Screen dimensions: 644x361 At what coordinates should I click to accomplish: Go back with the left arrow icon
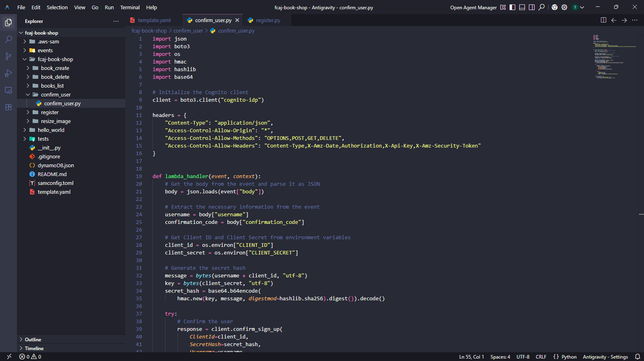click(x=614, y=20)
